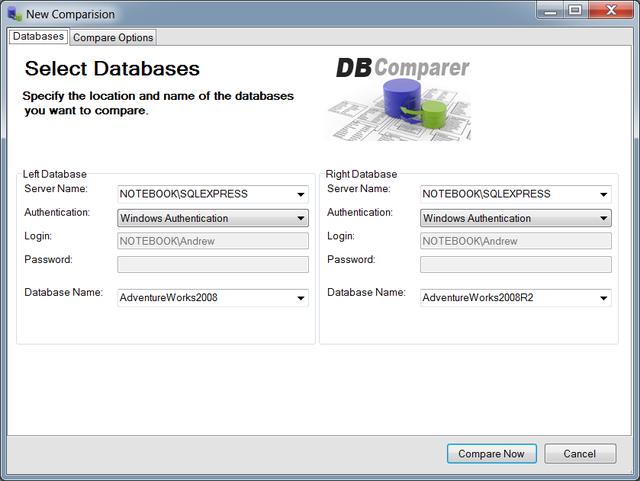Screen dimensions: 640x481
Task: Click AdventureWorks2008R2 text in right database name
Action: [477, 297]
